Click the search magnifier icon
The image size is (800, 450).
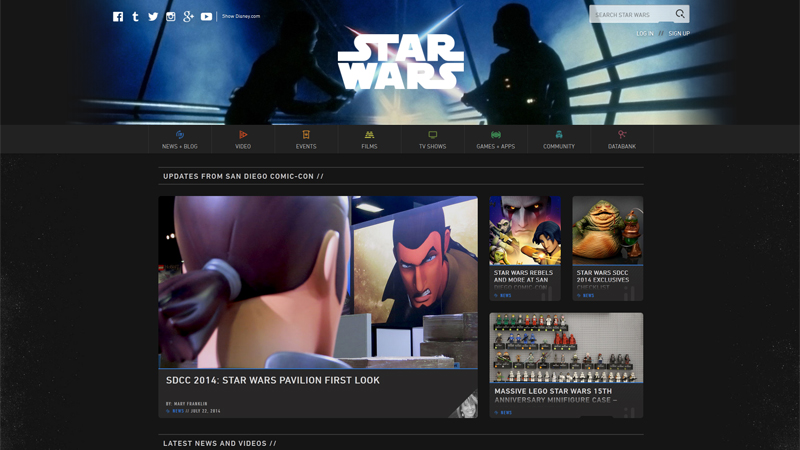pos(680,14)
